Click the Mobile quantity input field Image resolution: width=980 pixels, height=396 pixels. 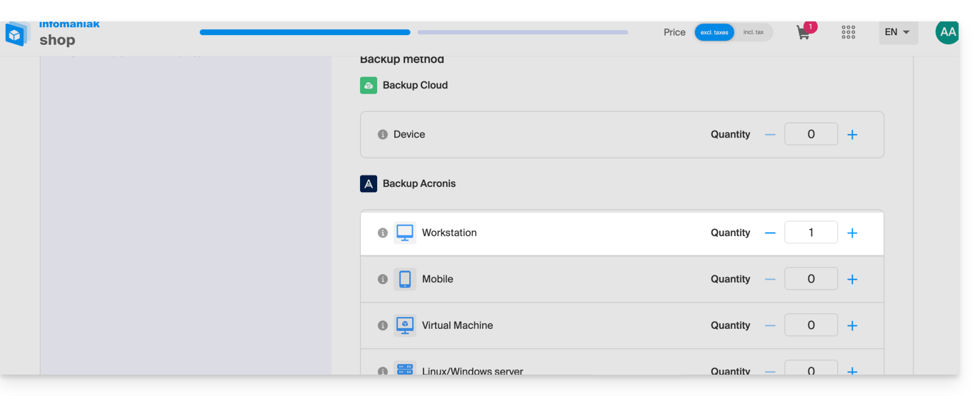tap(811, 279)
